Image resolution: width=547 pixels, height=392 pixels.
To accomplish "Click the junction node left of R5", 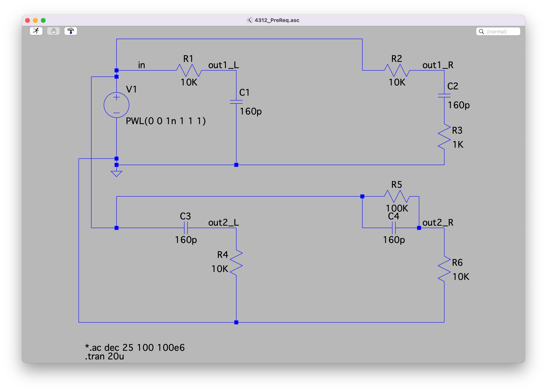I will pyautogui.click(x=362, y=196).
